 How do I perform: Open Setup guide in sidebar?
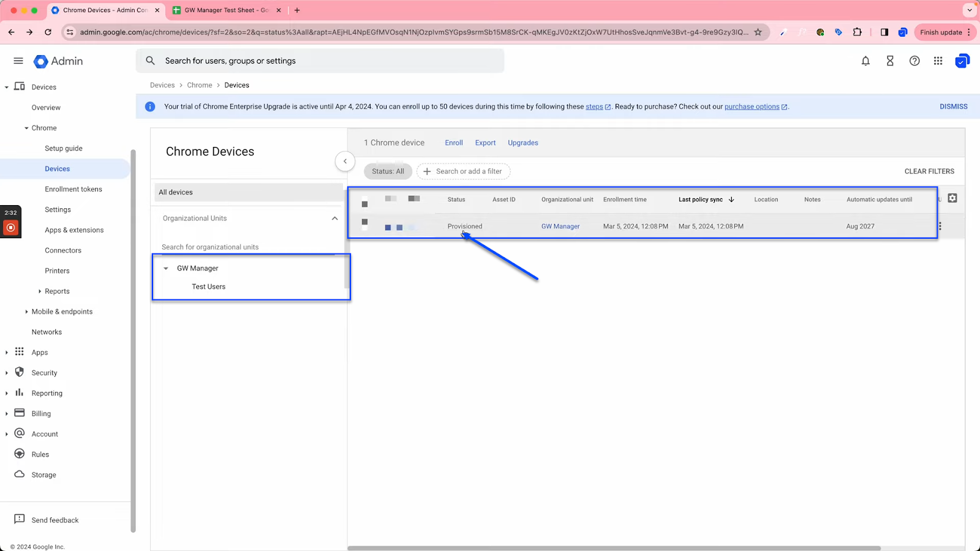pyautogui.click(x=64, y=148)
